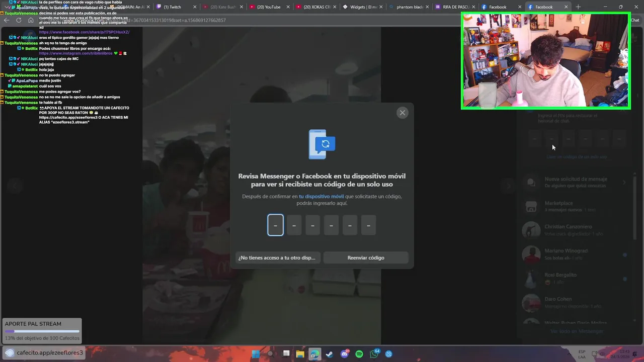Click 'Reenviar código' button
Image resolution: width=644 pixels, height=362 pixels.
366,257
